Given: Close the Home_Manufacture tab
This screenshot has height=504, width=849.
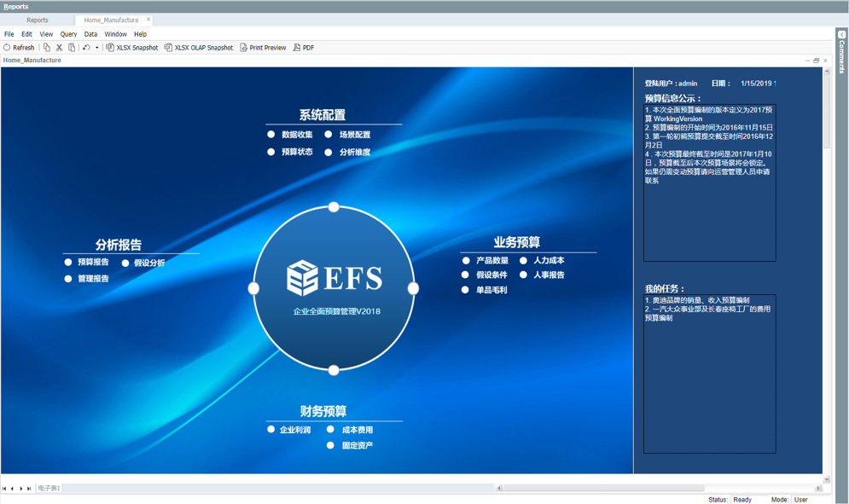Looking at the screenshot, I should pyautogui.click(x=148, y=20).
